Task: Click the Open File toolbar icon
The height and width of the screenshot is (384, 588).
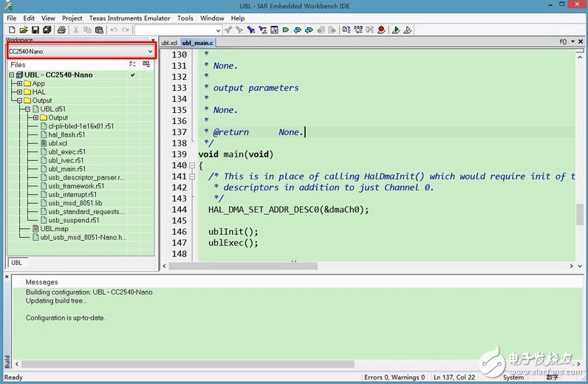Action: [22, 30]
